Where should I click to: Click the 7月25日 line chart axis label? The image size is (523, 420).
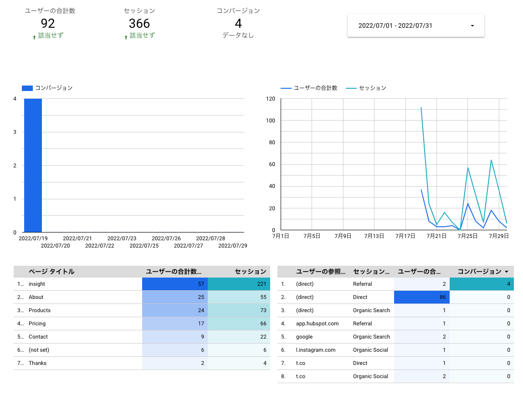tap(467, 236)
